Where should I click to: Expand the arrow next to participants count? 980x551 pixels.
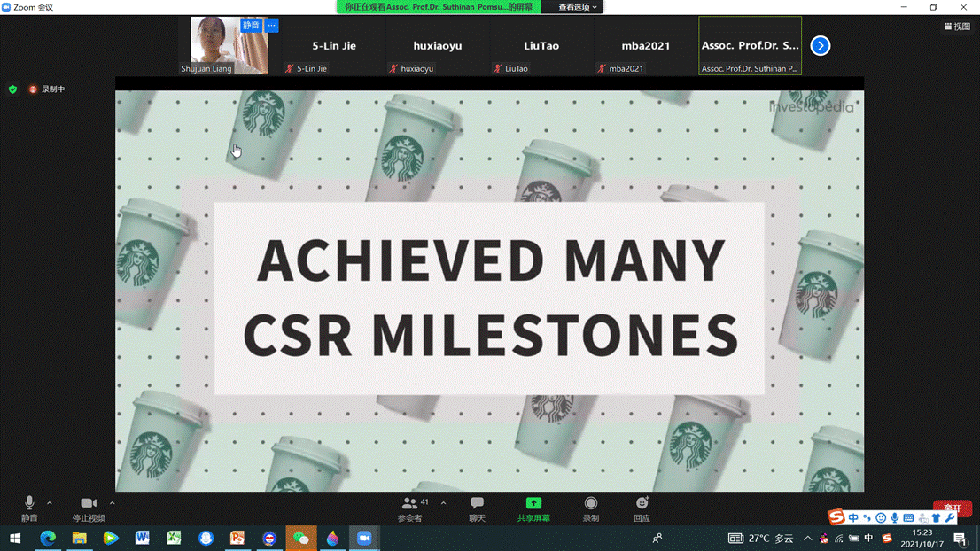coord(443,503)
